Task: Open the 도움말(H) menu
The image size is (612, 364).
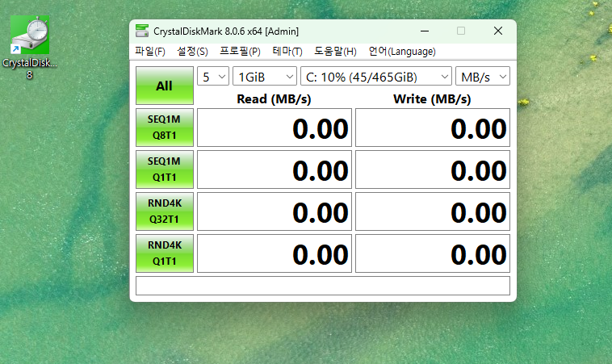Action: (x=335, y=52)
